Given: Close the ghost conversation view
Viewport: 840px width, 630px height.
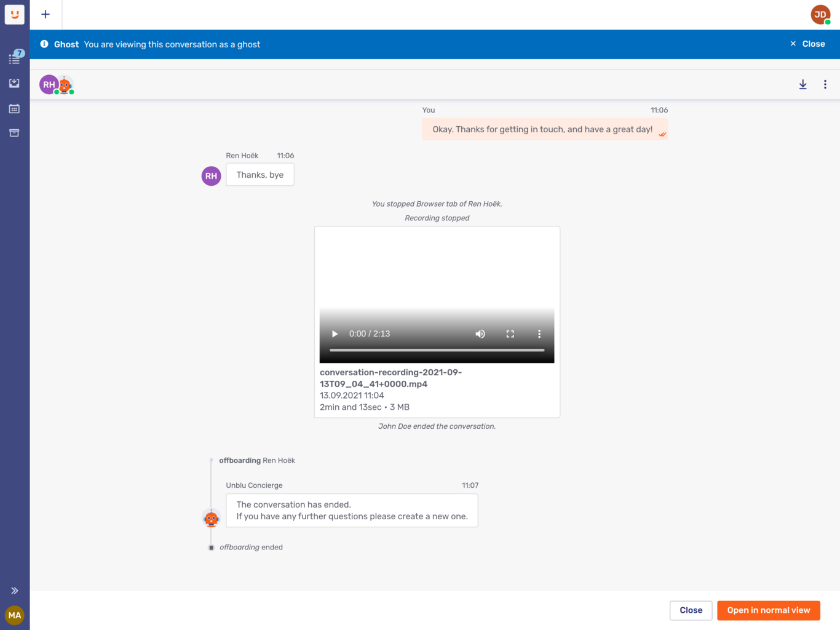Looking at the screenshot, I should (691, 610).
